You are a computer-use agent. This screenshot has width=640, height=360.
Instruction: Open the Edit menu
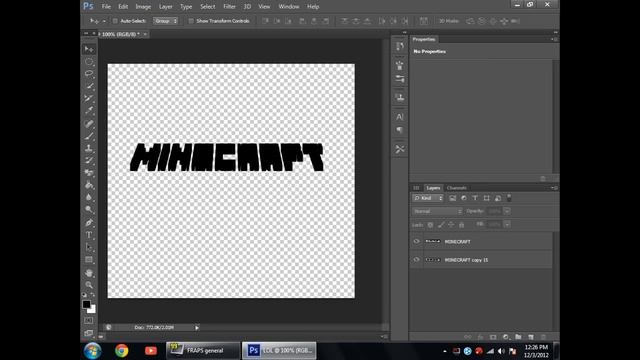[123, 7]
